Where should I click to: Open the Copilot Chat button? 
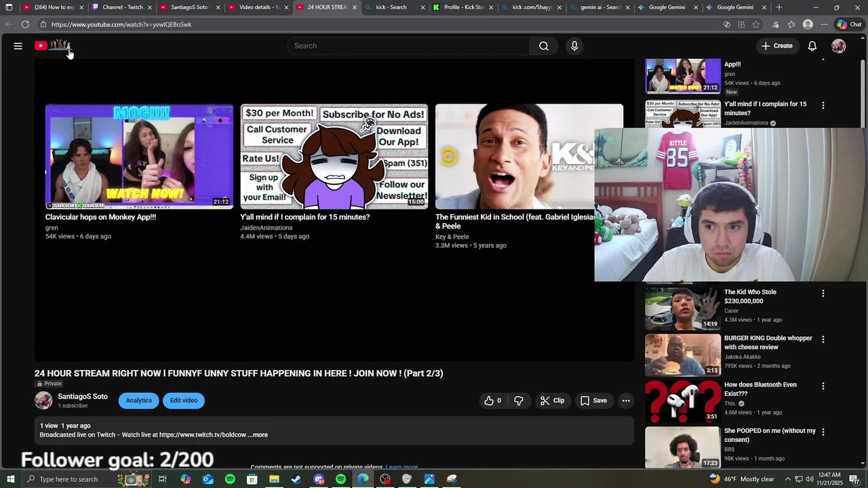coord(848,24)
